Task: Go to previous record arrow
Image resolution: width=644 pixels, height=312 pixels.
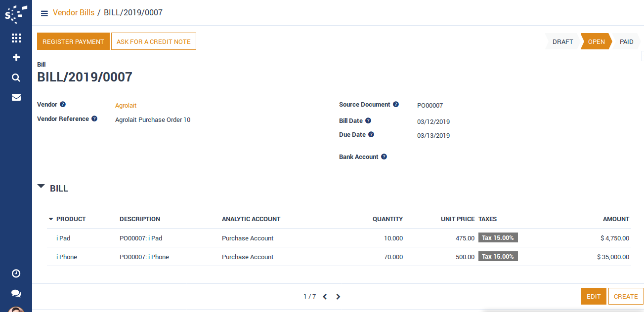Action: (325, 297)
